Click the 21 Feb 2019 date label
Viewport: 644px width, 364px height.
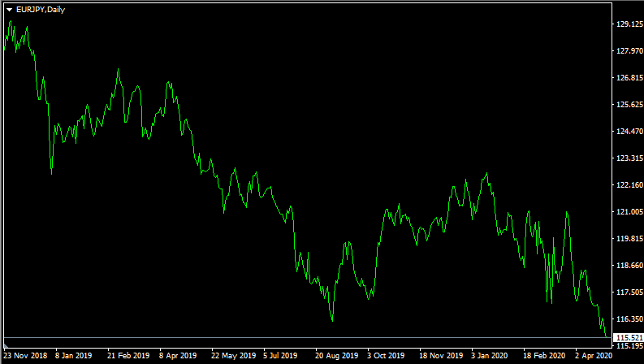[x=128, y=356]
